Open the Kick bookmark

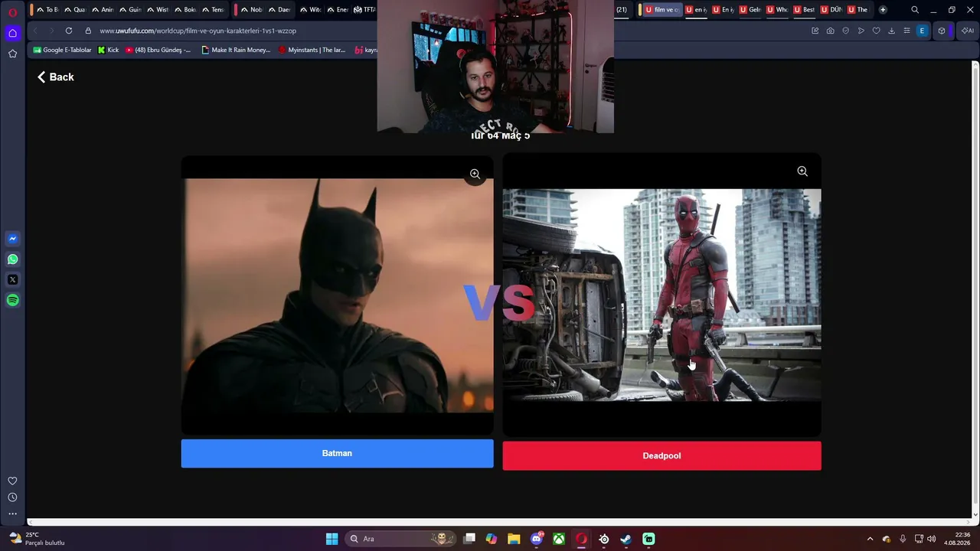pos(109,50)
